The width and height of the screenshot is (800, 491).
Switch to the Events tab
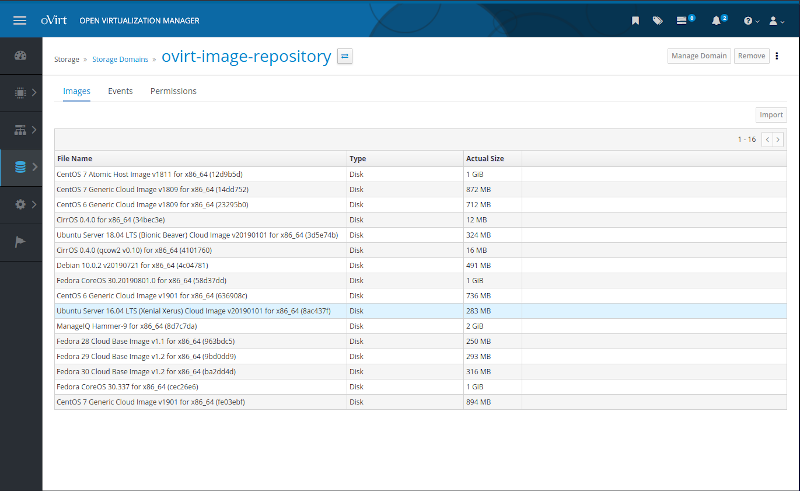click(120, 91)
